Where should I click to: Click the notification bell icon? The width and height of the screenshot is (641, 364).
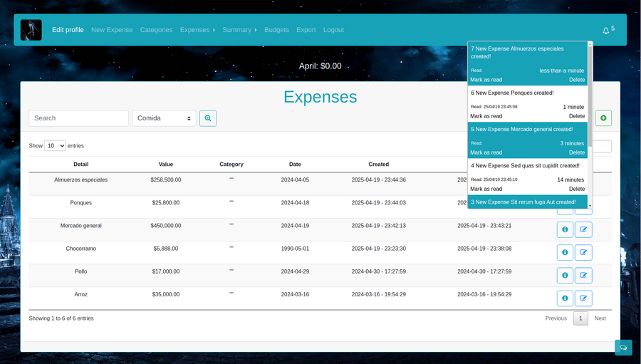(x=606, y=31)
